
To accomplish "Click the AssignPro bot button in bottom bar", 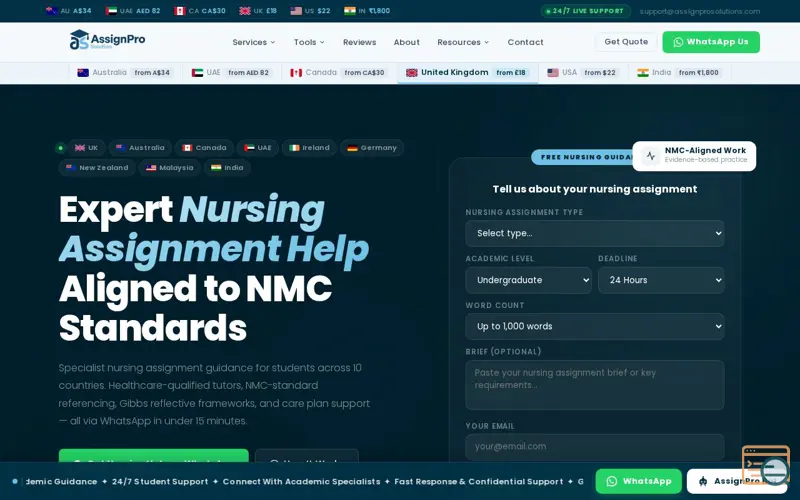I will point(737,481).
